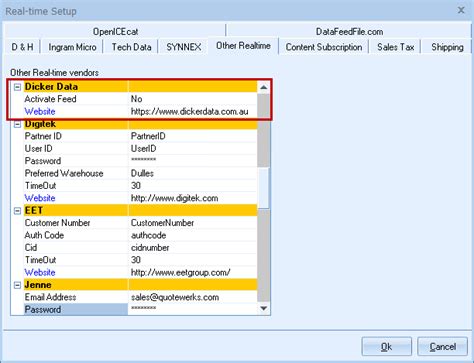
Task: Collapse the EET vendor group
Action: coord(17,211)
